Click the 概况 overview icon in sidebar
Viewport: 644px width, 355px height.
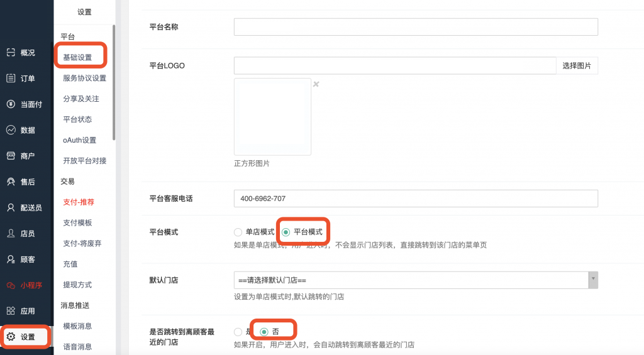[x=11, y=53]
